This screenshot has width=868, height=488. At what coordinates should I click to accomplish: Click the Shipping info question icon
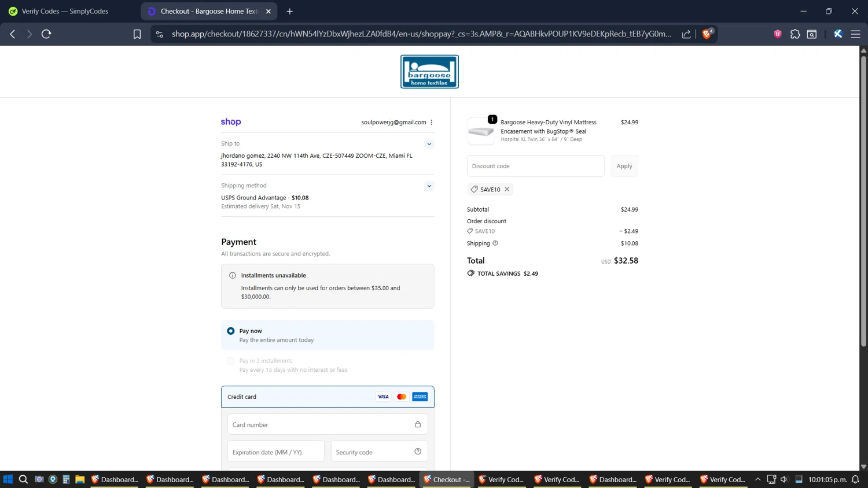(495, 243)
